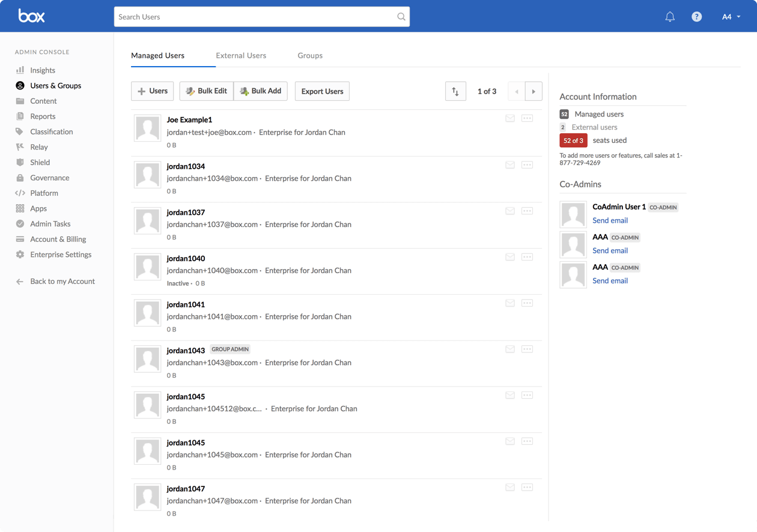Open more options for jordan1047
The width and height of the screenshot is (757, 532).
click(x=527, y=488)
